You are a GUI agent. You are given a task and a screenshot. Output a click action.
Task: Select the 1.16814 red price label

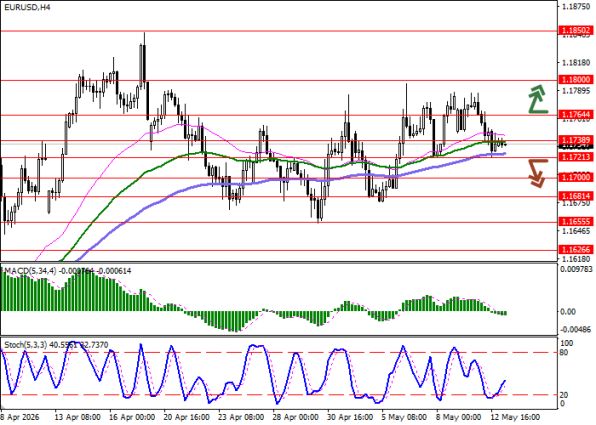coord(576,196)
